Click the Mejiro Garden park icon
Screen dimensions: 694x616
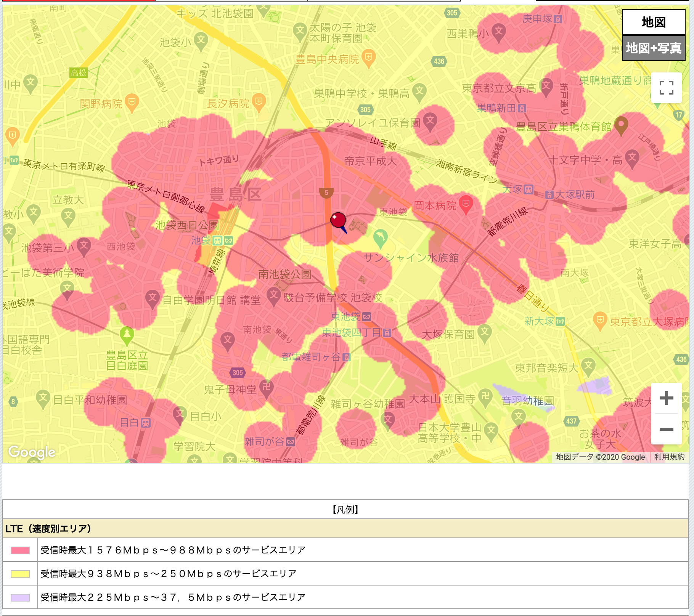coord(127,335)
